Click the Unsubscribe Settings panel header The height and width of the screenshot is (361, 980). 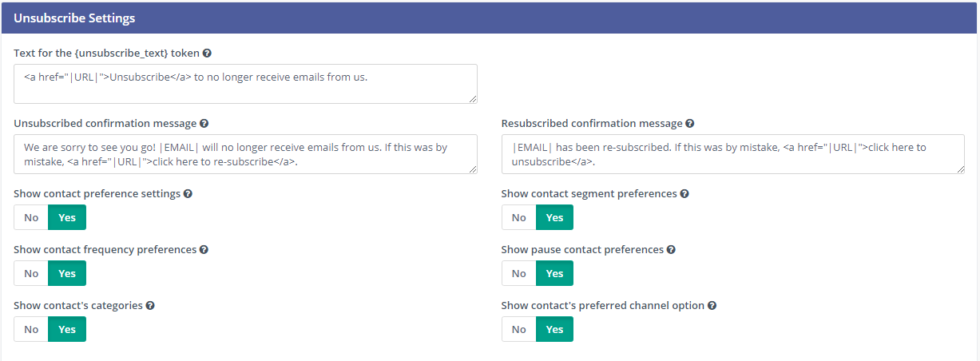490,18
